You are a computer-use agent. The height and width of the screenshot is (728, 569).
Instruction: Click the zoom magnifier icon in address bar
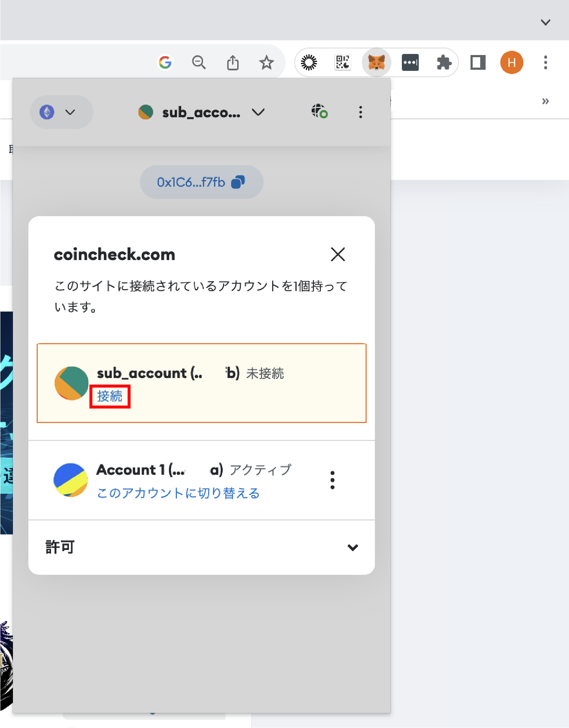click(198, 63)
